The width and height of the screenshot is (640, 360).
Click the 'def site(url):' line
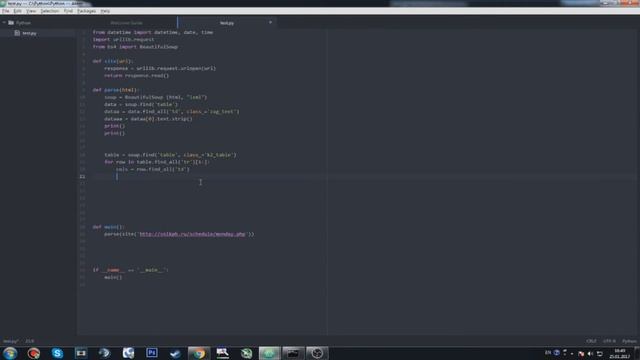click(x=113, y=61)
